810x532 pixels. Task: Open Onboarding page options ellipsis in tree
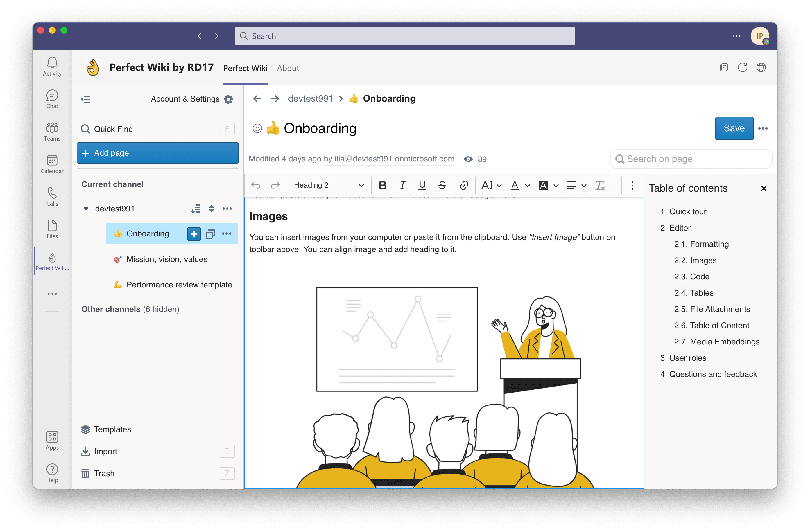[227, 234]
